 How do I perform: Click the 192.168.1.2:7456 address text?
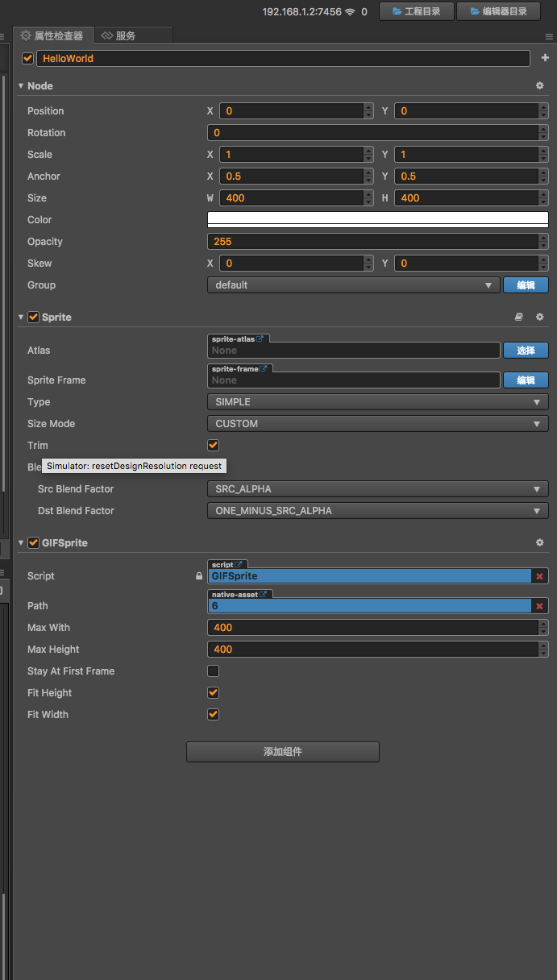(301, 12)
